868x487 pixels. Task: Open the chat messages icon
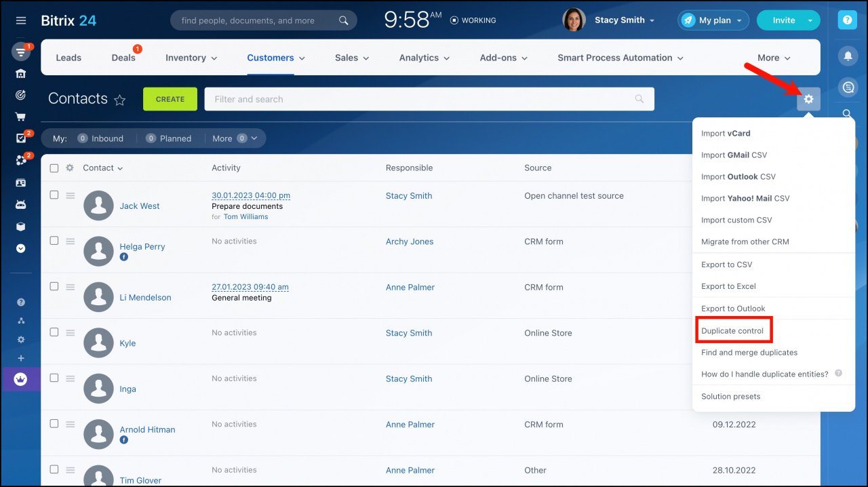tap(848, 87)
